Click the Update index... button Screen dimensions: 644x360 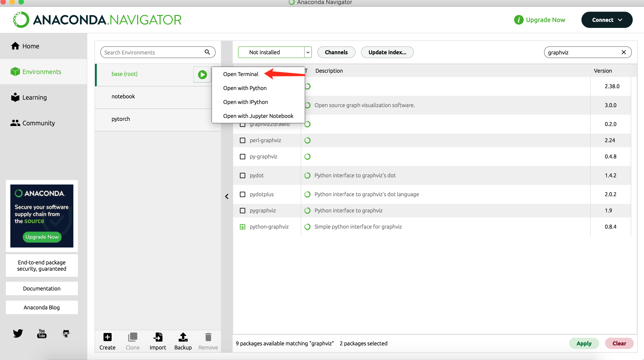387,52
